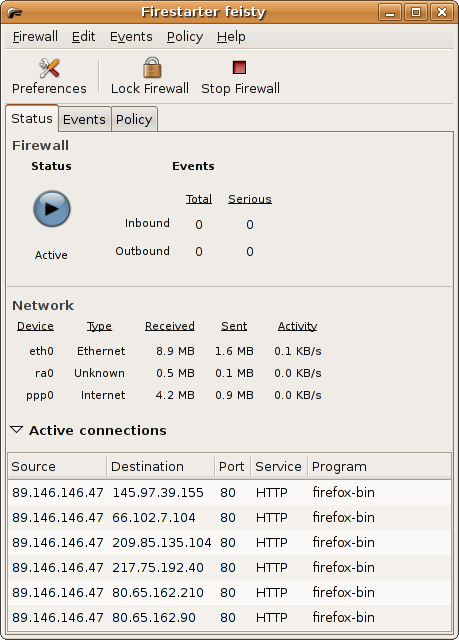Open the Edit menu
Viewport: 459px width, 640px height.
[83, 37]
